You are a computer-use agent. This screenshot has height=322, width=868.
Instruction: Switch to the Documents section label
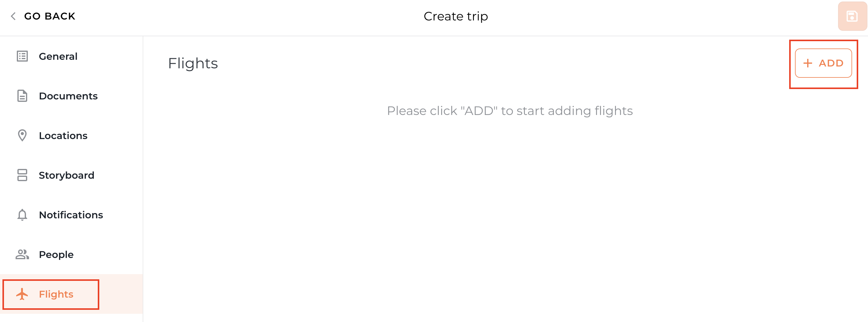tap(68, 96)
